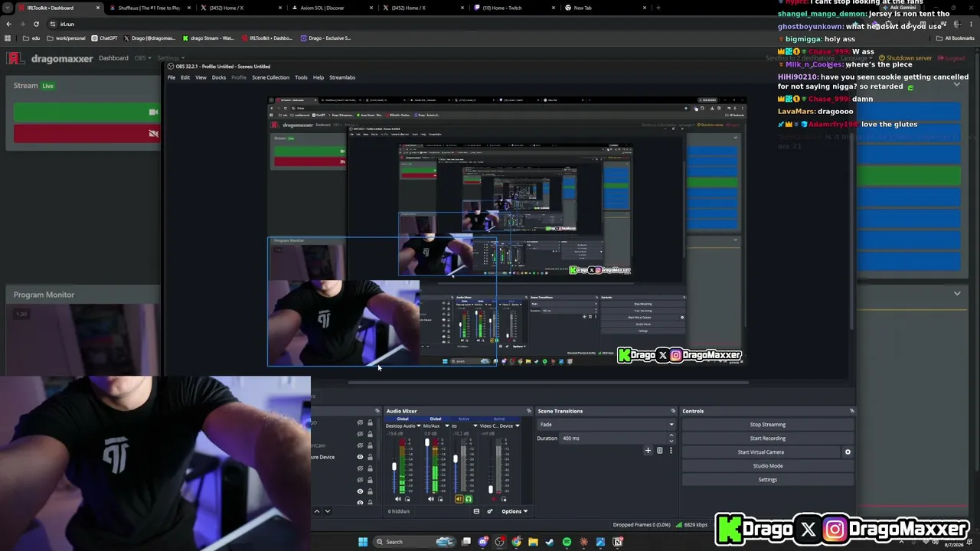Pop out the Audio Mixer dock
This screenshot has height=551, width=980.
(528, 411)
